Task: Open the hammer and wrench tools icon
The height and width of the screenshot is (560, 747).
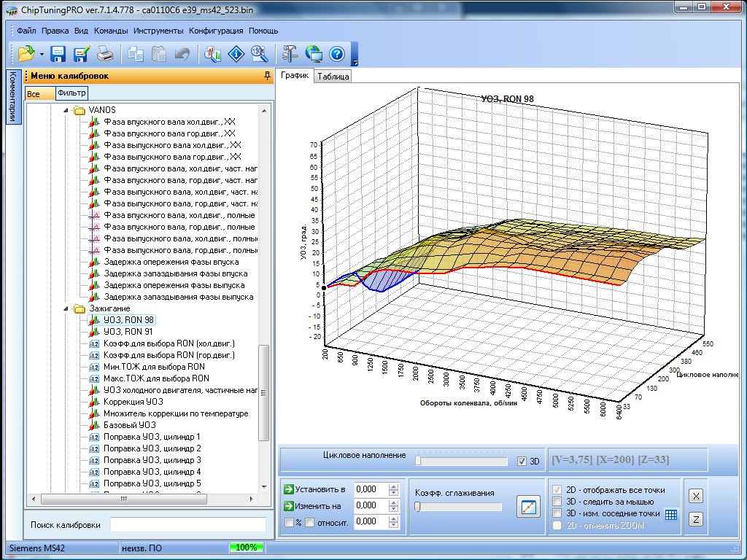Action: (290, 53)
